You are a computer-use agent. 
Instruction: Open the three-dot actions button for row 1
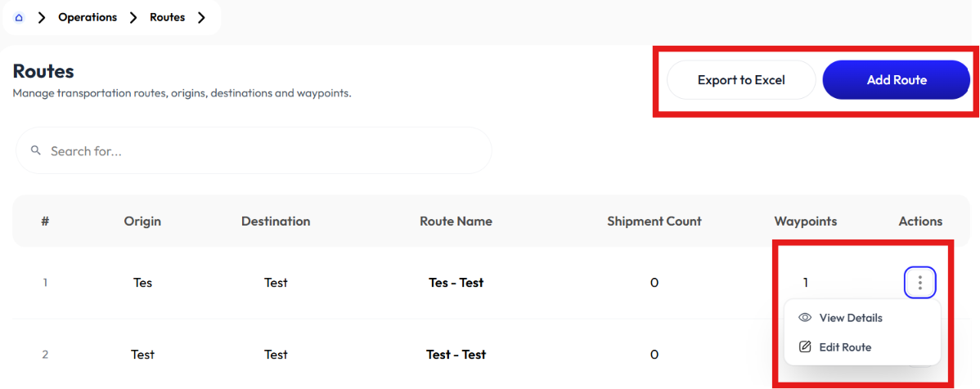(x=920, y=282)
